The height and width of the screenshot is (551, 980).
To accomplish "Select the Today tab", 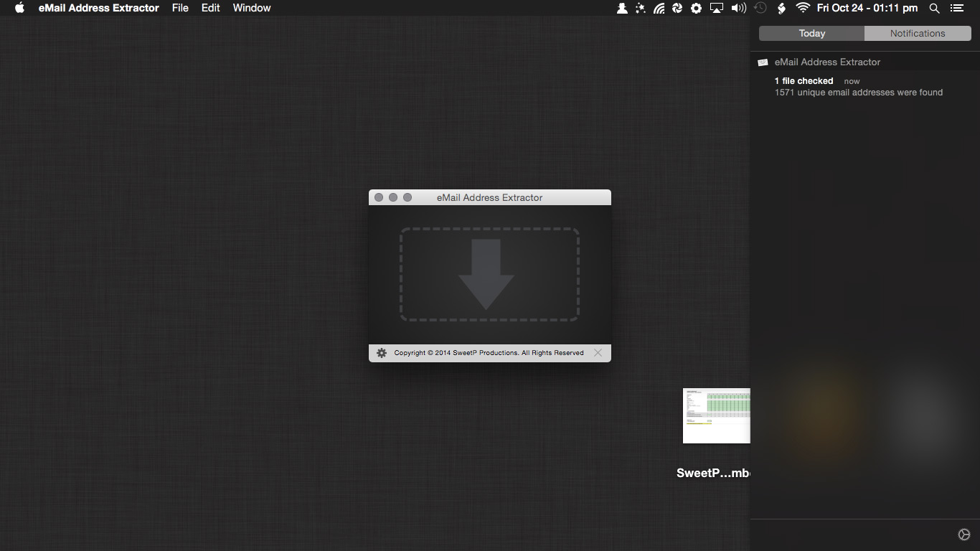I will coord(811,33).
